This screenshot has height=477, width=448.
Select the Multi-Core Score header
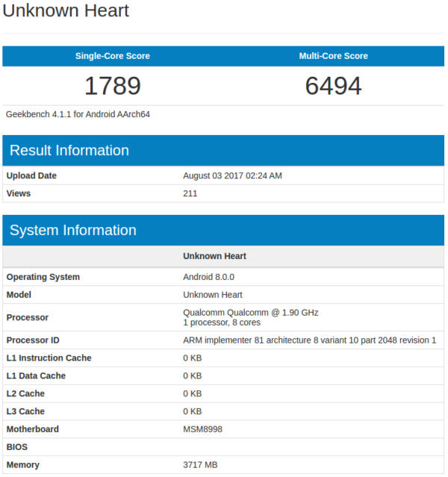[333, 56]
